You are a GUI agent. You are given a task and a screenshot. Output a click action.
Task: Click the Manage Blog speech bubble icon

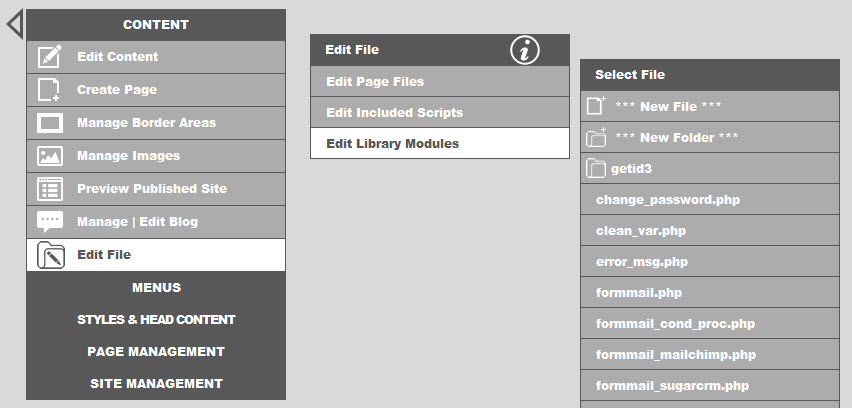pos(49,222)
